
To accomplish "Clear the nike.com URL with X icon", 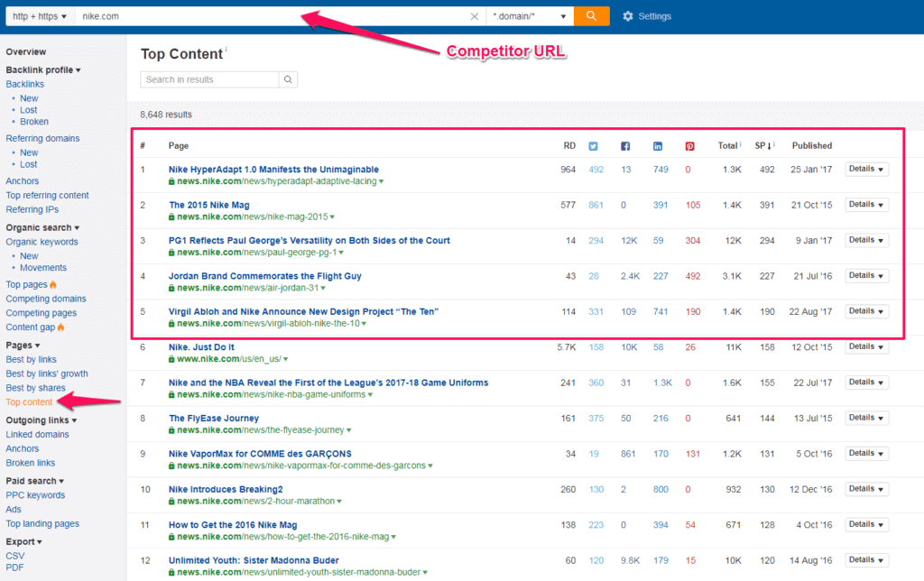I will point(475,16).
